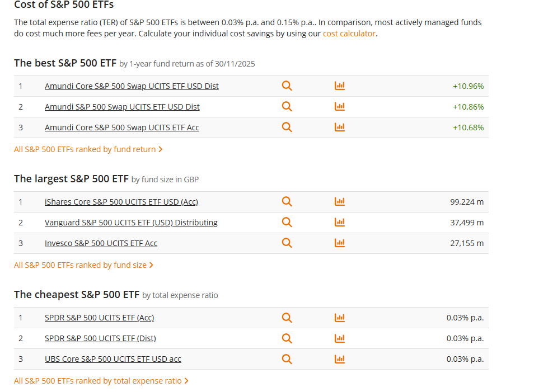Click magnifier icon for iShares Core S&P 500
Image resolution: width=534 pixels, height=392 pixels.
click(287, 202)
